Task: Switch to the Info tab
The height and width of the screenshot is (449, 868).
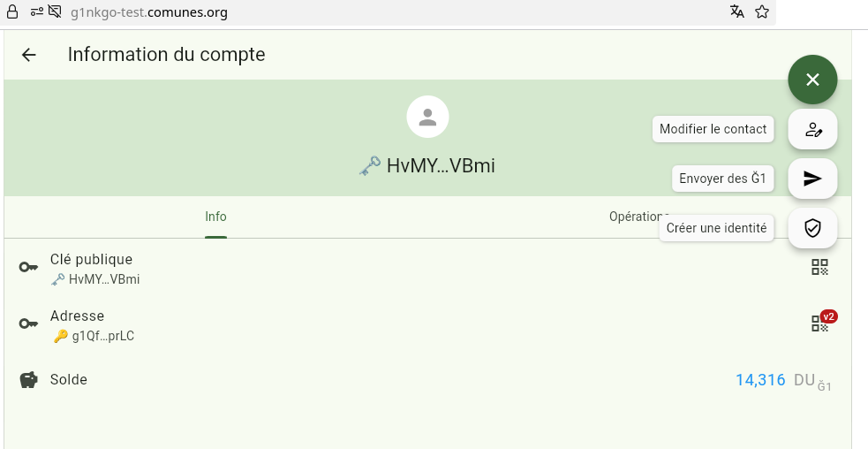Action: tap(215, 217)
